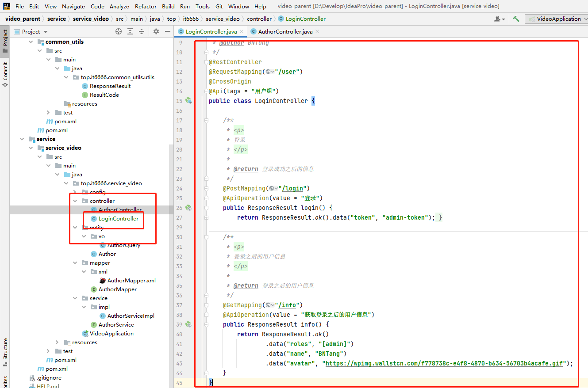This screenshot has width=588, height=388.
Task: Close the LoginController.java editor tab
Action: coord(241,31)
